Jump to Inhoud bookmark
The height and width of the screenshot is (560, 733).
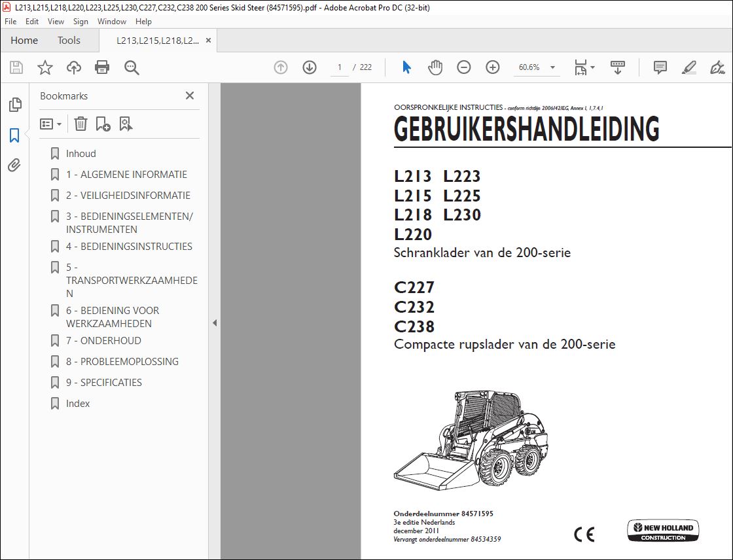pos(81,154)
